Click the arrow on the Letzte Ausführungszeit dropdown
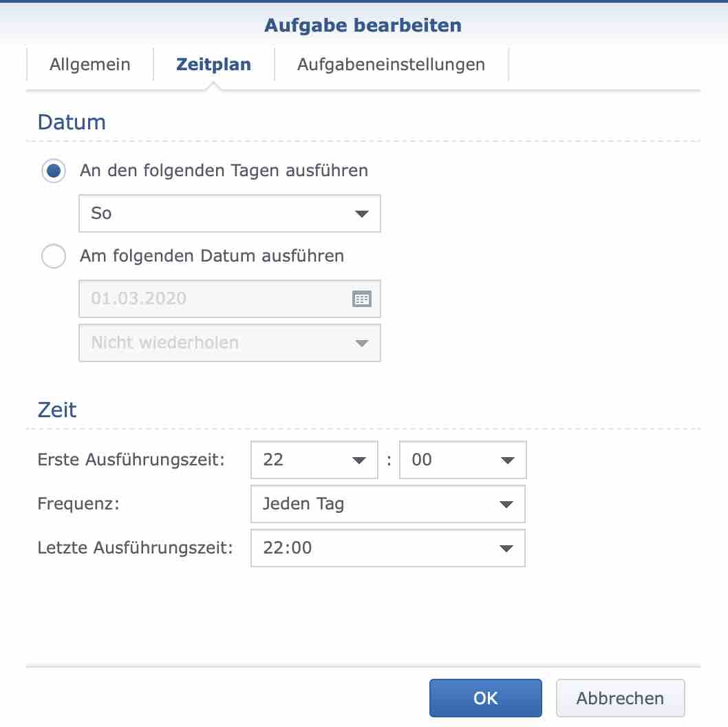The width and height of the screenshot is (728, 727). pos(507,548)
